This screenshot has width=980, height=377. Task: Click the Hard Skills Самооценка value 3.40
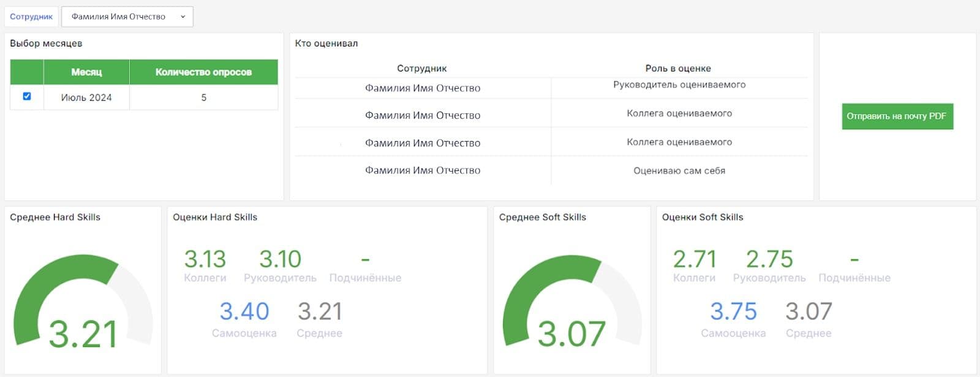(244, 311)
